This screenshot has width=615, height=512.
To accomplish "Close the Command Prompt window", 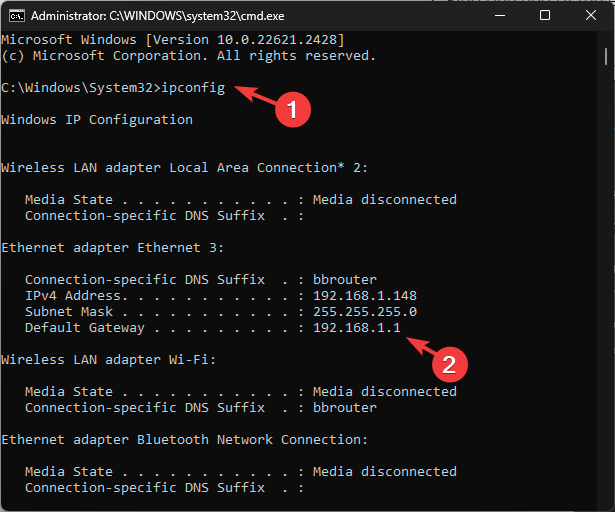I will point(591,16).
